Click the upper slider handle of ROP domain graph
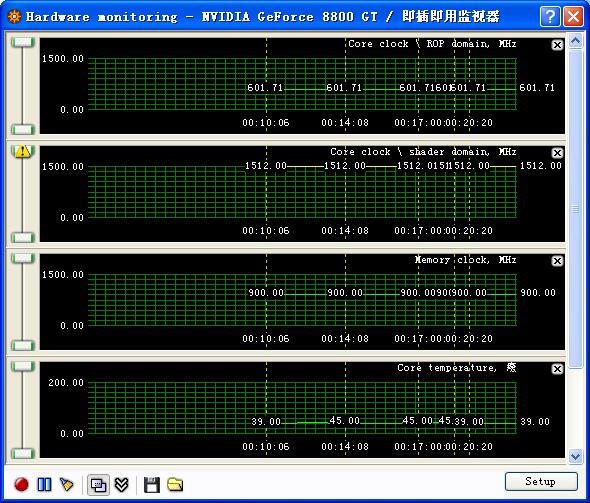 [23, 42]
